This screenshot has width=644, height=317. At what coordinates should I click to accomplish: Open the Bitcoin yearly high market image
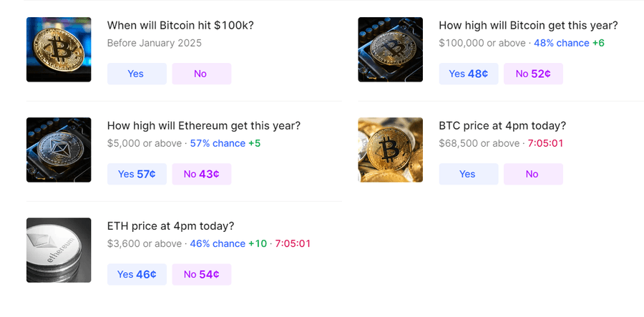click(x=390, y=49)
